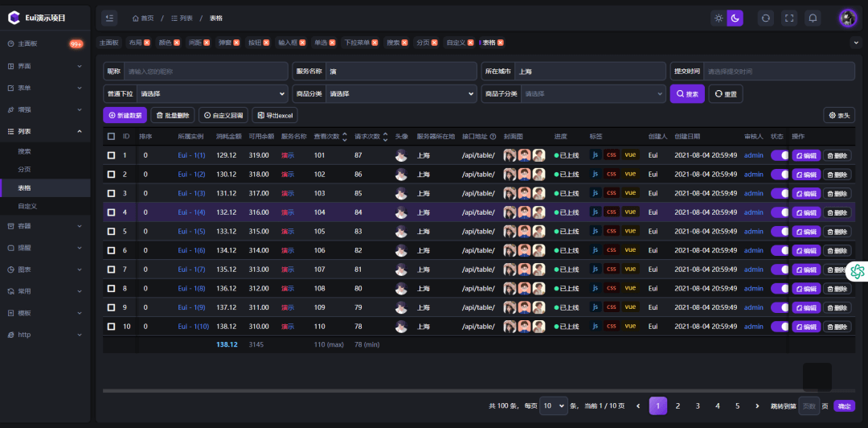Screen dimensions: 868x428
Task: Open the tabs overflow dropdown arrow
Action: pos(856,43)
